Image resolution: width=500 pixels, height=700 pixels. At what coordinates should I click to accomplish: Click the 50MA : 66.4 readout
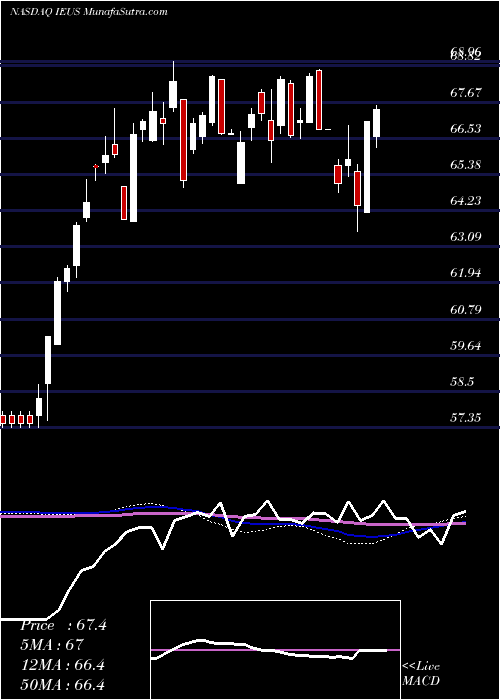(x=62, y=684)
